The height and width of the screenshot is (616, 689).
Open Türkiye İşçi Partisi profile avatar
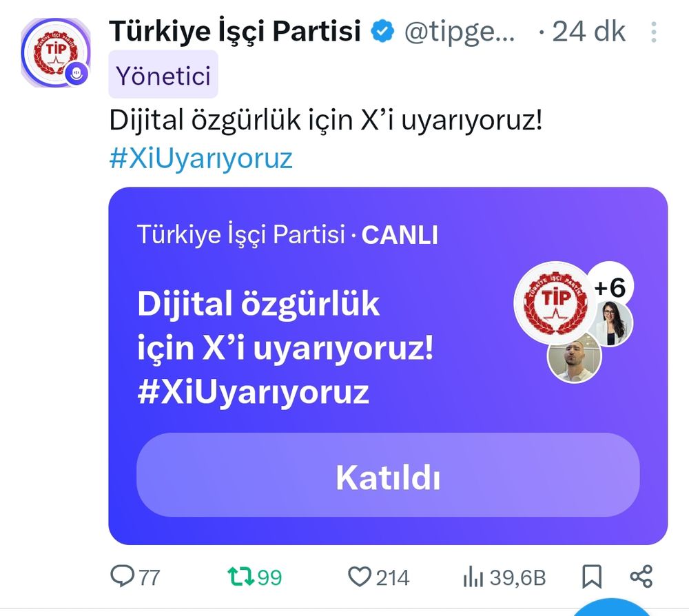[x=55, y=52]
